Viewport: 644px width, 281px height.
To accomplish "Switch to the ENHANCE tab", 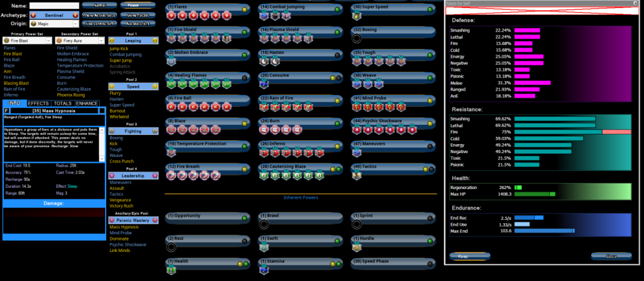I will [x=87, y=103].
